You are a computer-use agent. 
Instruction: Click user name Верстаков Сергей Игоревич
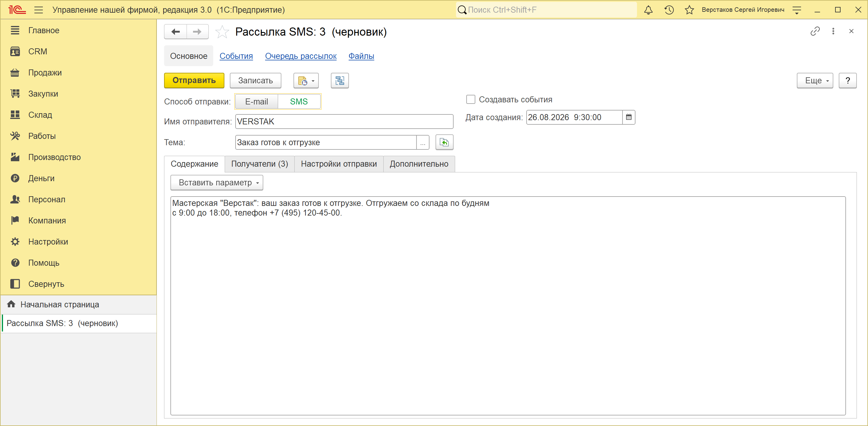pyautogui.click(x=743, y=10)
